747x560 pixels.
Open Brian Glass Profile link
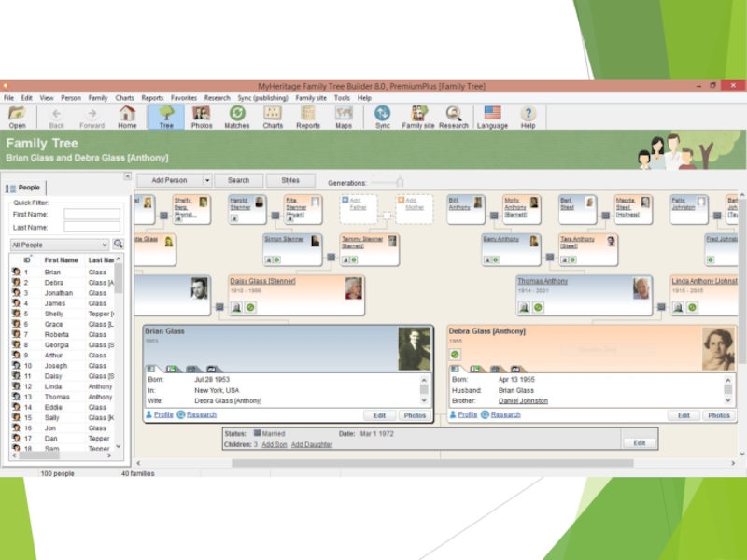[x=163, y=414]
